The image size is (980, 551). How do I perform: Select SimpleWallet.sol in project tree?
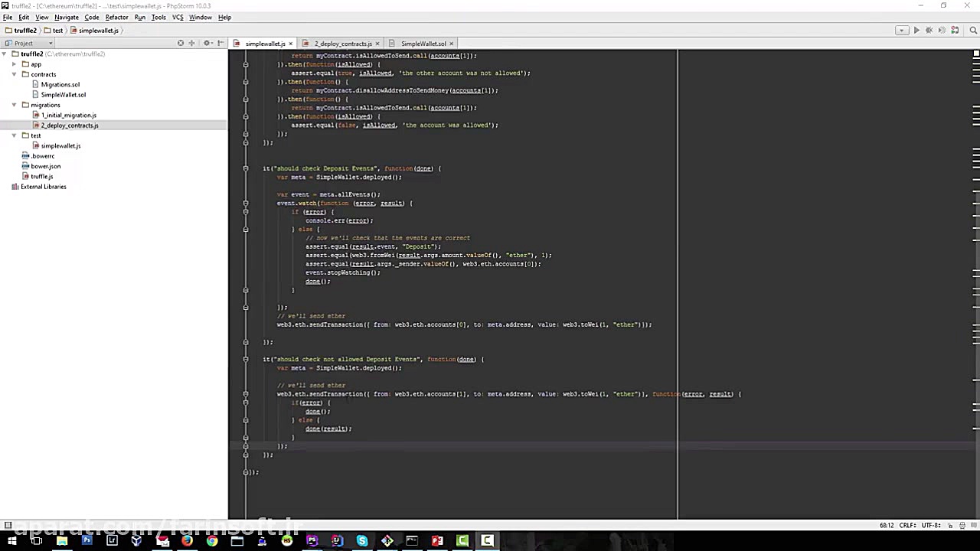64,95
